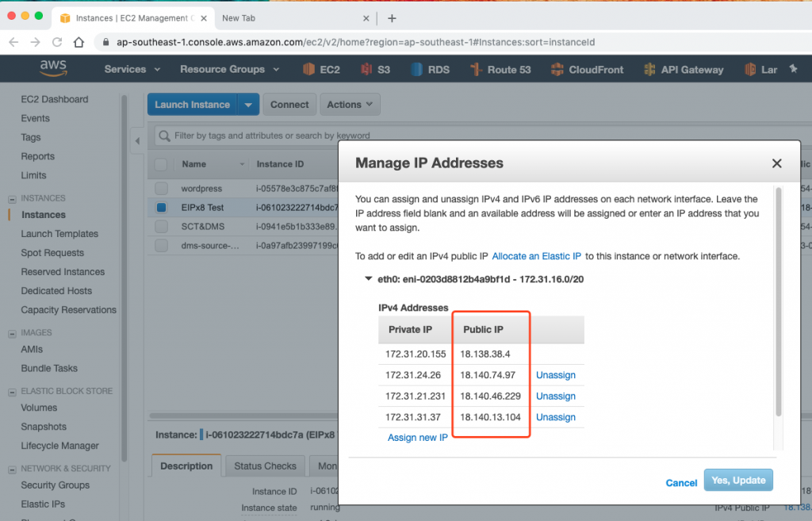Image resolution: width=812 pixels, height=521 pixels.
Task: Switch to the Description tab
Action: tap(186, 465)
